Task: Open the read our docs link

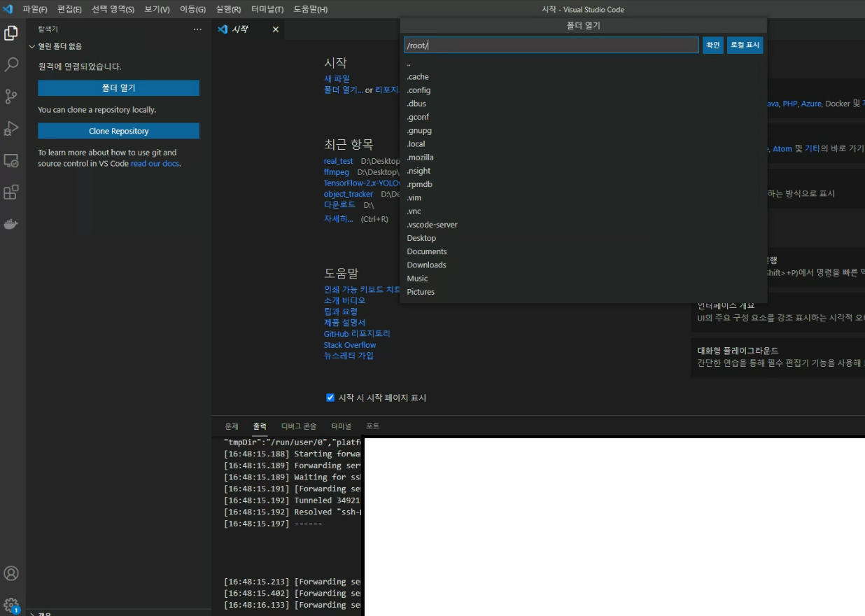Action: [155, 164]
